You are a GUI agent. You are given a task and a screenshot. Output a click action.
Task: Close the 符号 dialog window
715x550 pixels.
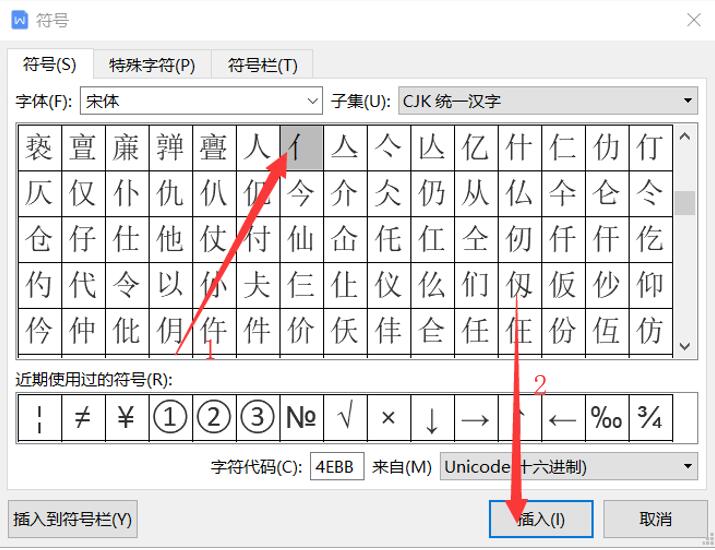694,20
